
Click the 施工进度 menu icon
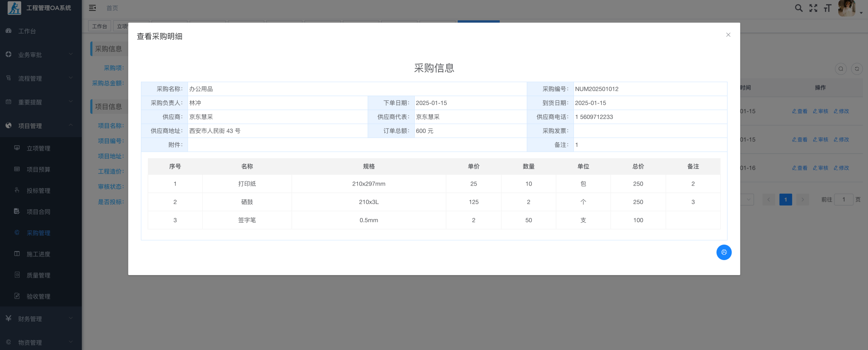point(17,254)
